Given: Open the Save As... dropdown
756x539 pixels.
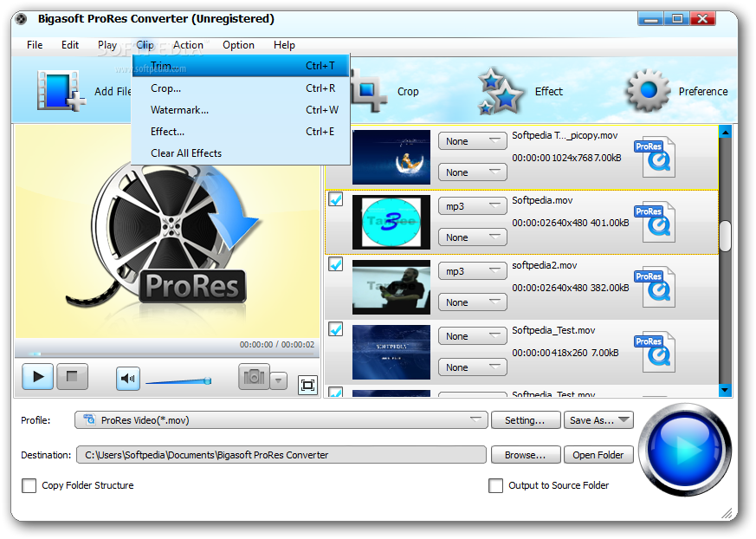Looking at the screenshot, I should 598,419.
